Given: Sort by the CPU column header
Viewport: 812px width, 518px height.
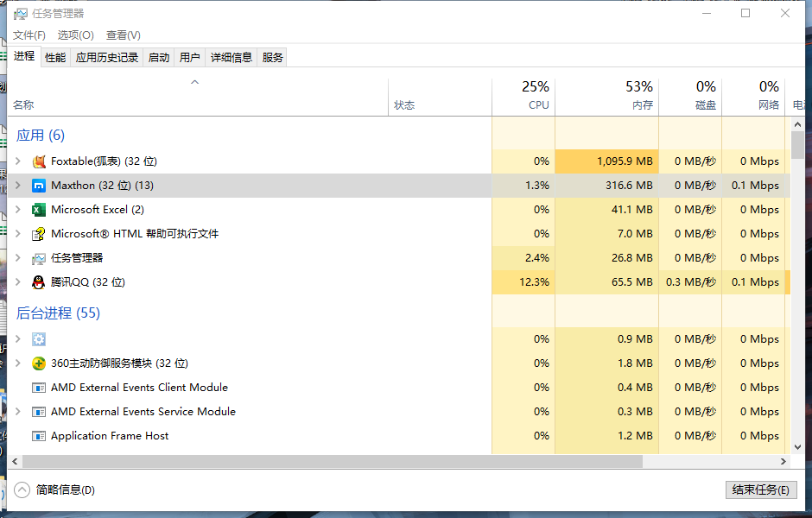Looking at the screenshot, I should click(523, 98).
